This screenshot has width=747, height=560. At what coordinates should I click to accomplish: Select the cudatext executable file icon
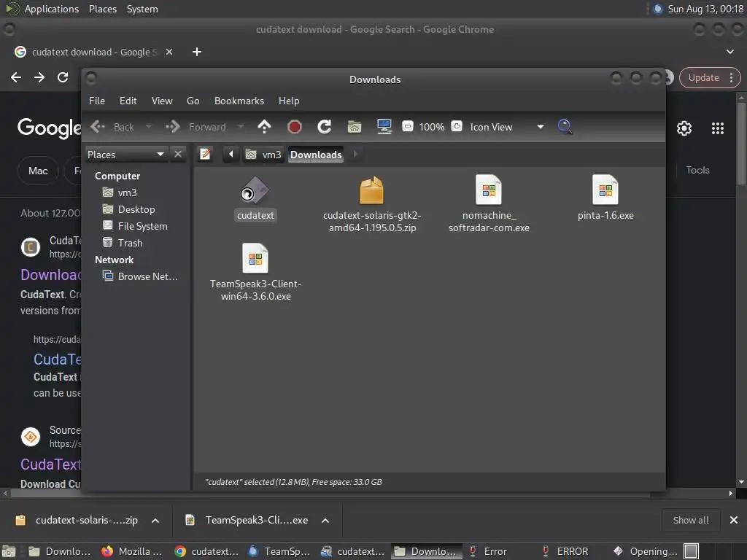(x=255, y=192)
